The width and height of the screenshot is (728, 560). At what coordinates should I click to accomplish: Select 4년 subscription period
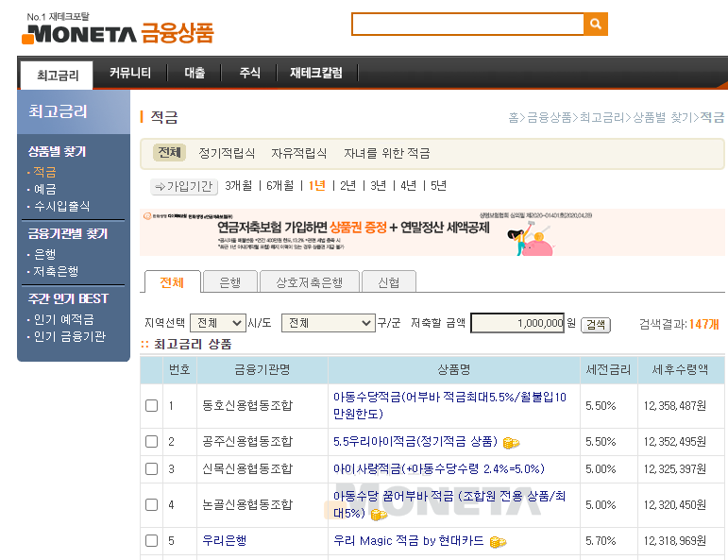coord(408,186)
